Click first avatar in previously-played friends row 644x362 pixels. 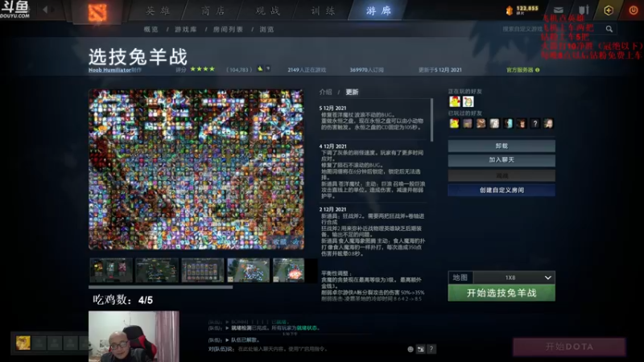[454, 123]
